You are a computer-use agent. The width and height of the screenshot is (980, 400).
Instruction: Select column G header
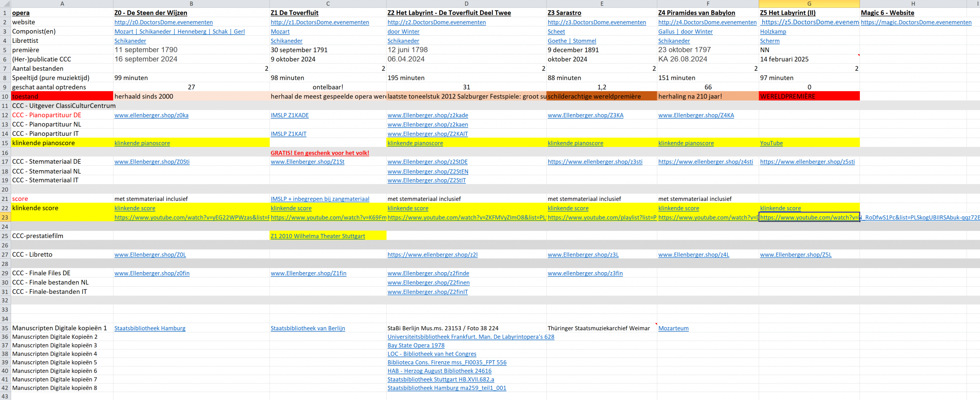(x=809, y=3)
